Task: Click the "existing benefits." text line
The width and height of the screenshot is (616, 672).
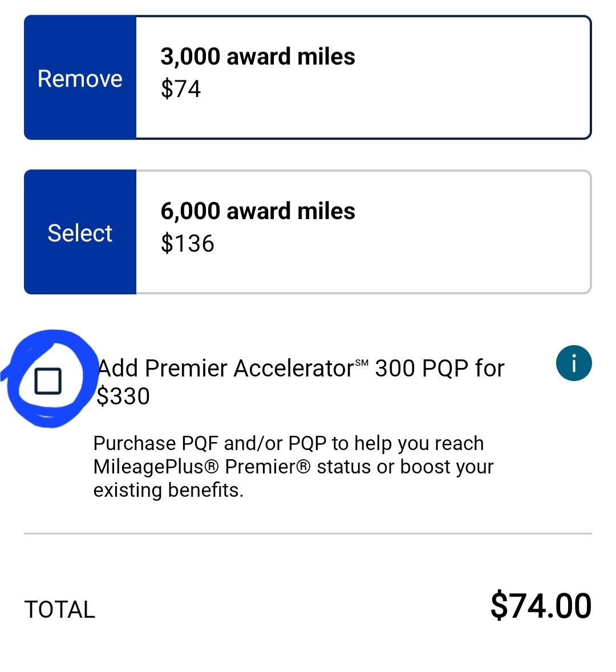Action: point(168,490)
